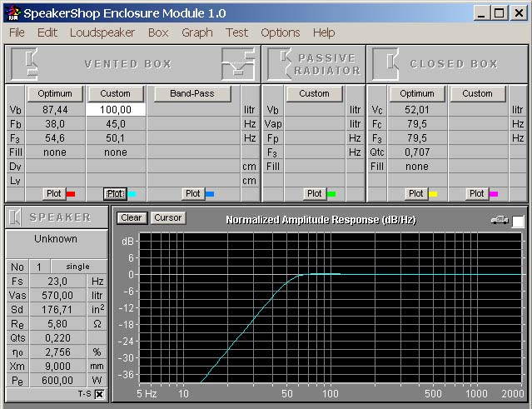532x409 pixels.
Task: Click the Xm value 9,000
Action: [57, 367]
